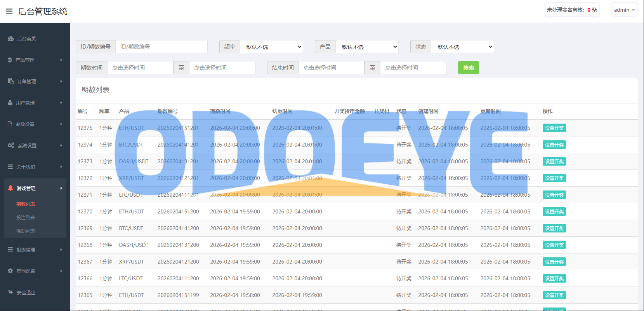Click the dashboard icon beside 后台首页
Viewport: 644px width, 311px height.
pos(10,38)
